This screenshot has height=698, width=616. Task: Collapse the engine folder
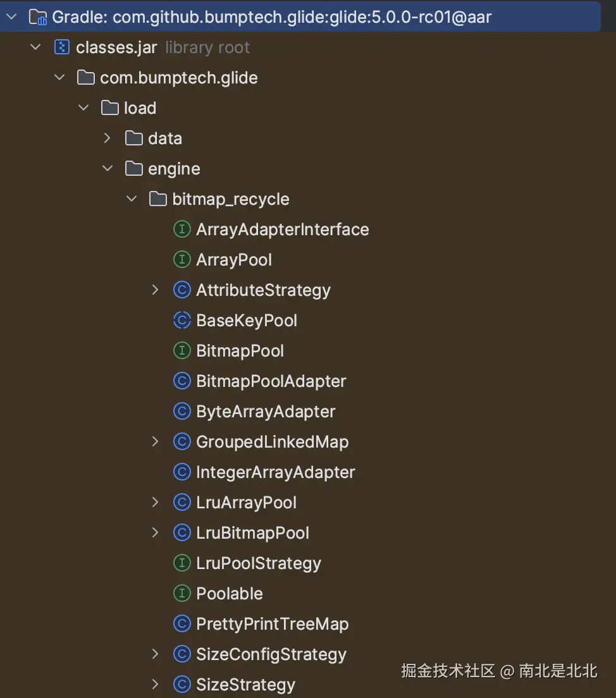click(x=108, y=169)
